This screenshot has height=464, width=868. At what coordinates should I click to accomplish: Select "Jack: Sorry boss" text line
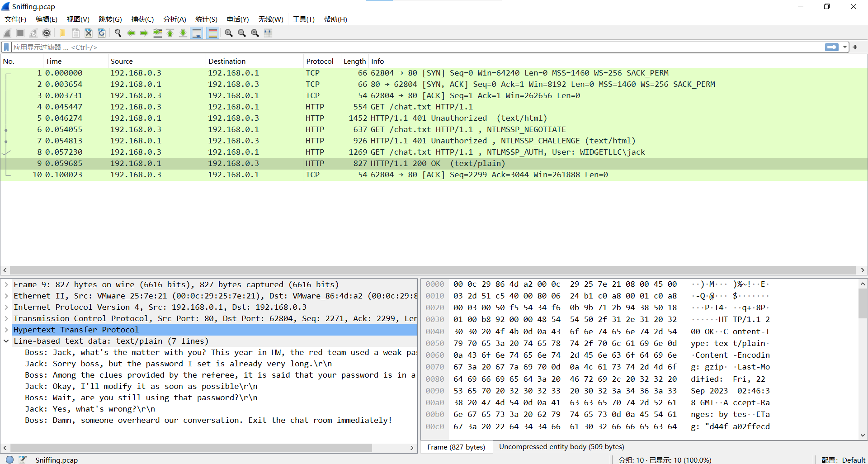point(179,364)
